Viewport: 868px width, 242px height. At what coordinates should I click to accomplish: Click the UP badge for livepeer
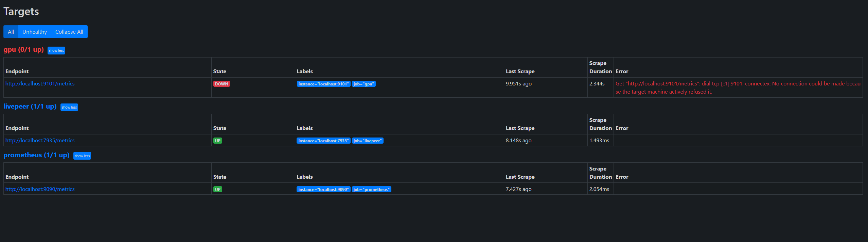click(x=218, y=141)
